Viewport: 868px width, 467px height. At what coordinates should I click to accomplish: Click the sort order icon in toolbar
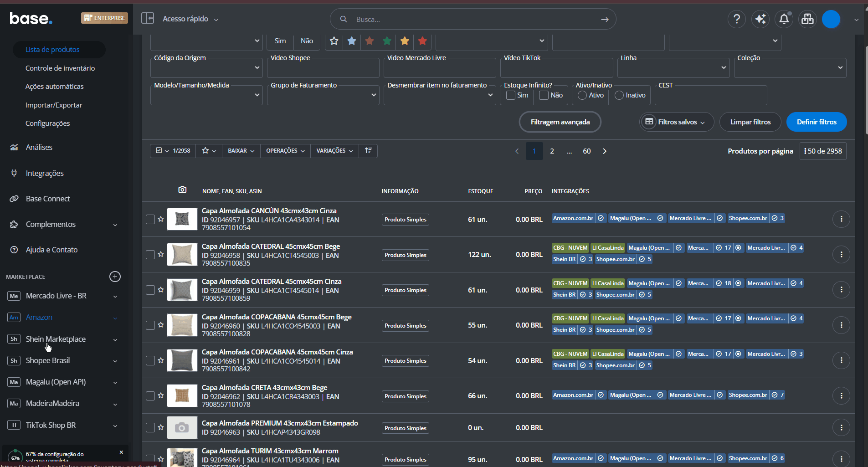(368, 151)
